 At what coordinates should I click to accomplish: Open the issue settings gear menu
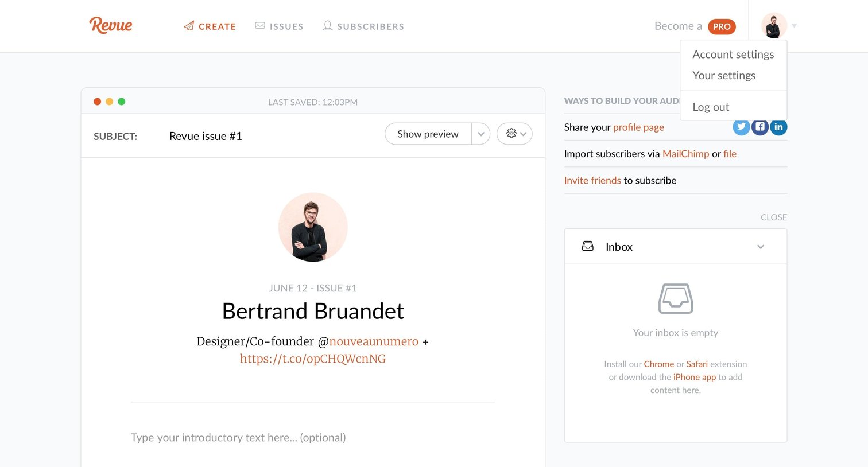[514, 134]
